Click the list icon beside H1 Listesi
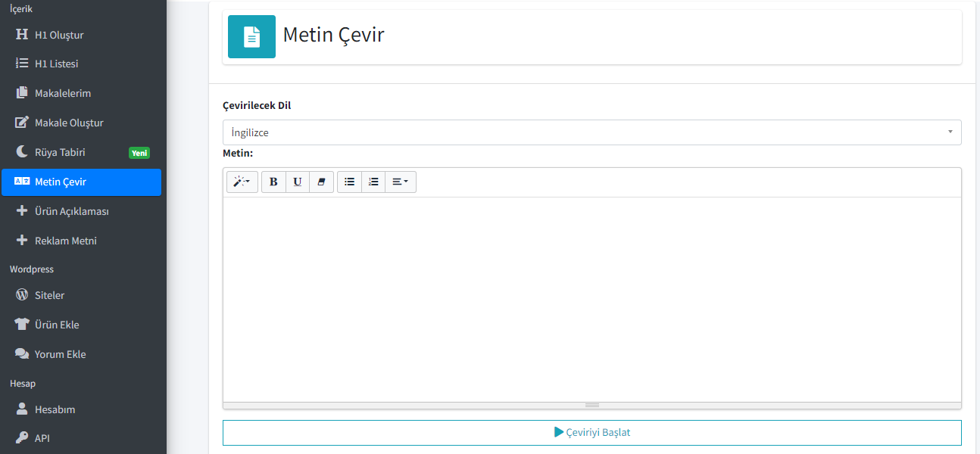Image resolution: width=980 pixels, height=454 pixels. (x=22, y=64)
